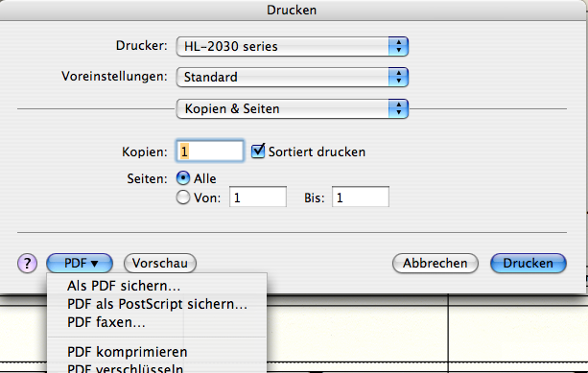Open the help question mark button
Viewport: 588px width, 373px height.
coord(27,263)
